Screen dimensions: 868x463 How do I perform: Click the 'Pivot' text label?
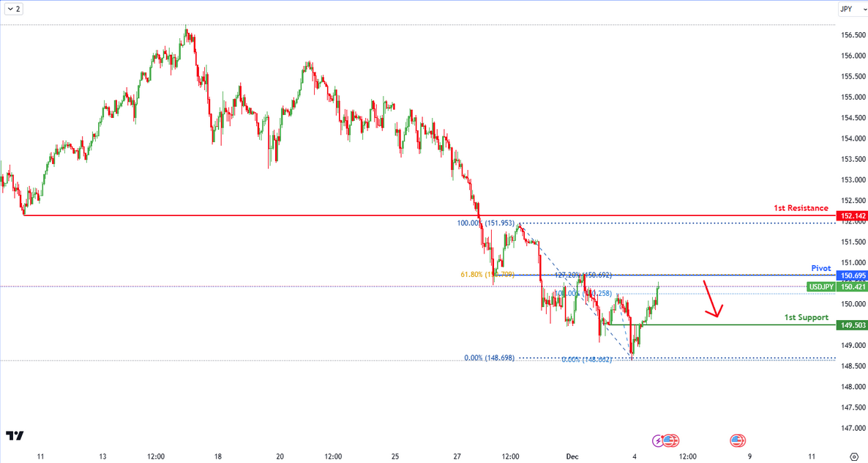pyautogui.click(x=821, y=268)
